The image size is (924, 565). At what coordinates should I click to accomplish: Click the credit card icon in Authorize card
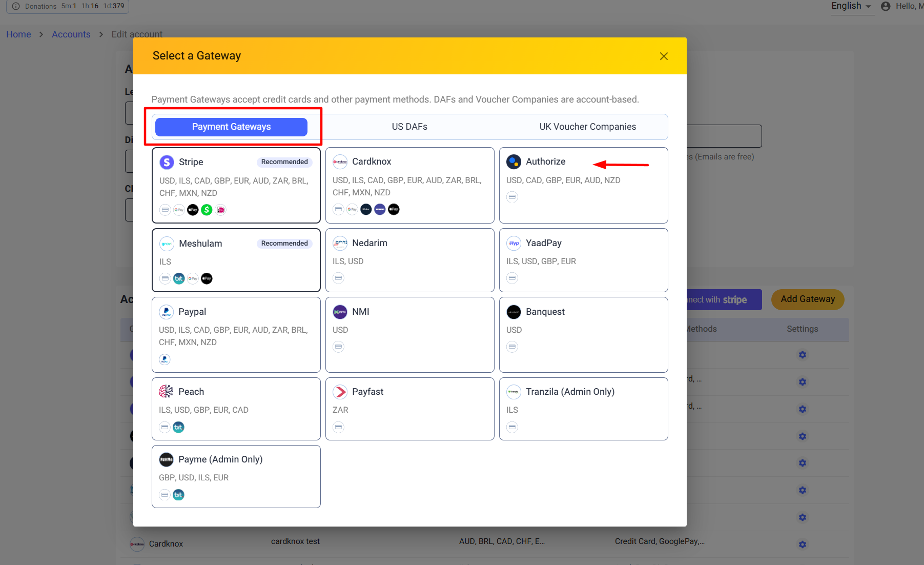point(512,197)
